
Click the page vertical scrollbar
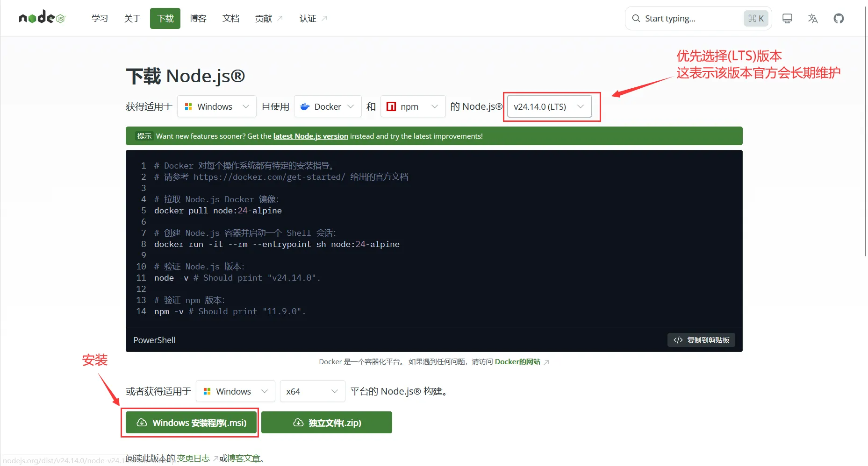tap(866, 131)
